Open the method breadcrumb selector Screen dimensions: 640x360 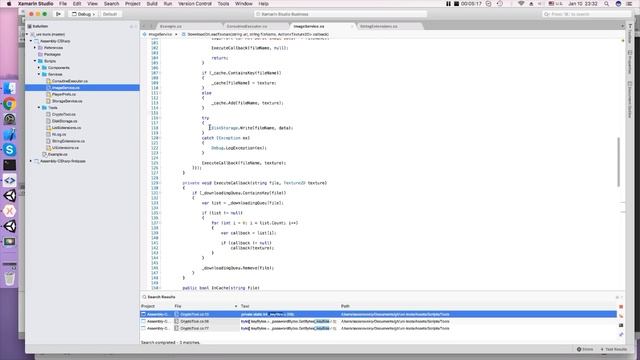(x=256, y=34)
